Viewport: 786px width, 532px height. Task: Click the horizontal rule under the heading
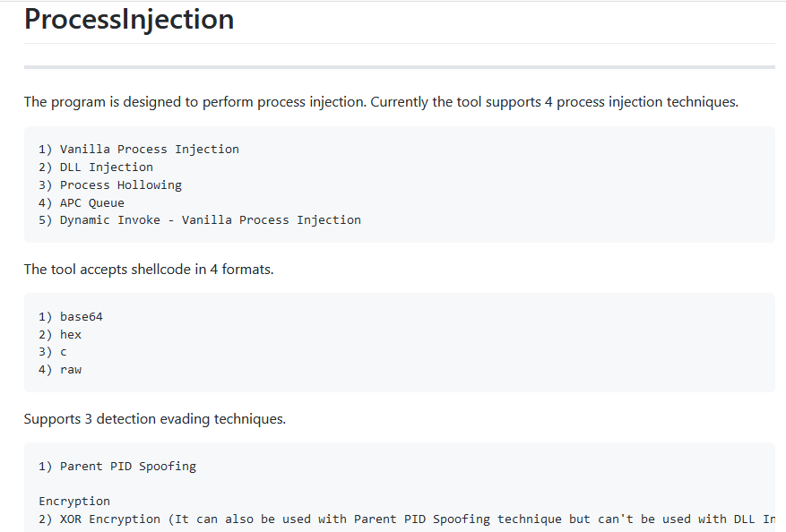400,67
